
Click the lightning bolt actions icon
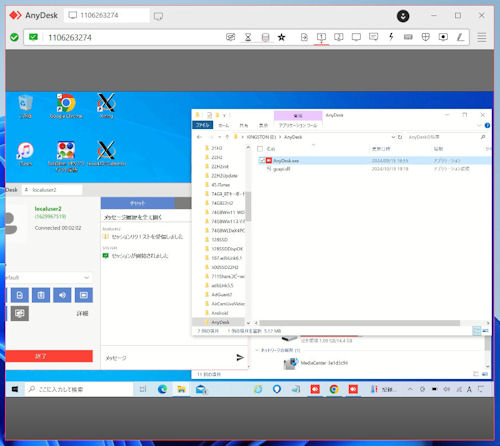click(x=391, y=37)
